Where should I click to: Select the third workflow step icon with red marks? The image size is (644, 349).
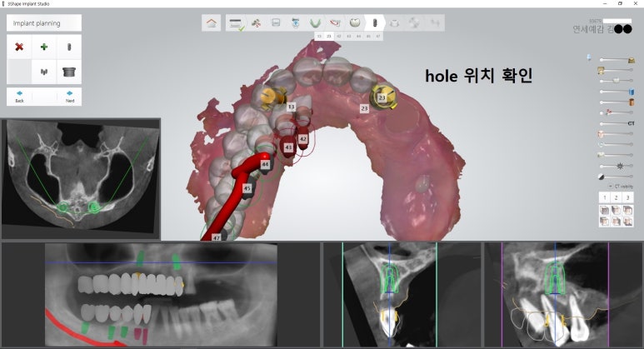[257, 23]
